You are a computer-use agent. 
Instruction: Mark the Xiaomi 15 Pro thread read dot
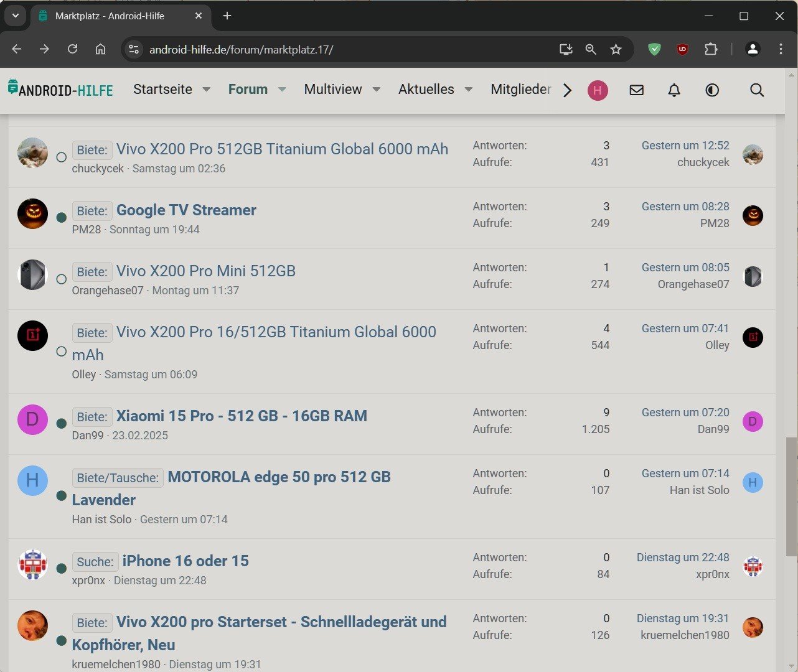click(61, 423)
